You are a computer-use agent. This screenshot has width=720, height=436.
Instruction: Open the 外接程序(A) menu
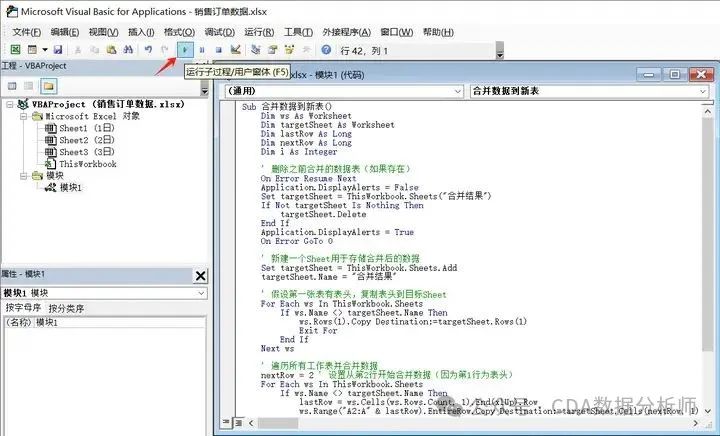click(347, 32)
